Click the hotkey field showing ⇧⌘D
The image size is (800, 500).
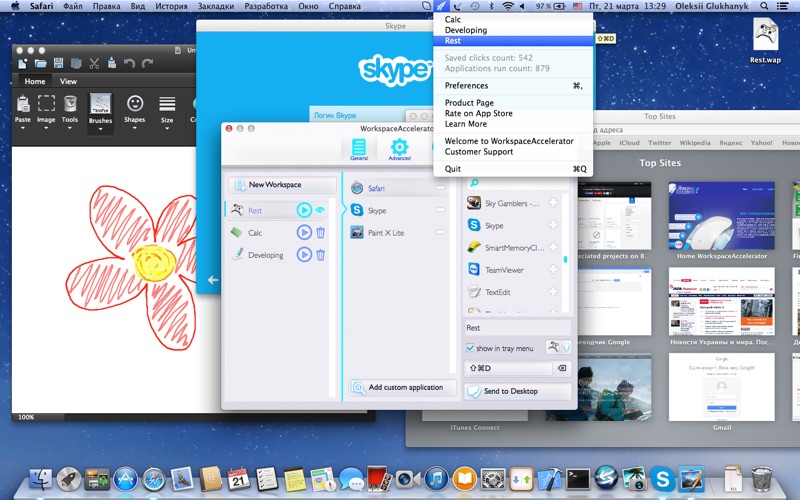508,368
